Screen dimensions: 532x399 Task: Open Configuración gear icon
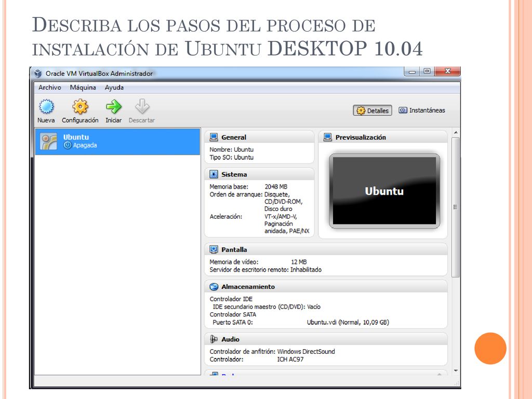tap(80, 107)
